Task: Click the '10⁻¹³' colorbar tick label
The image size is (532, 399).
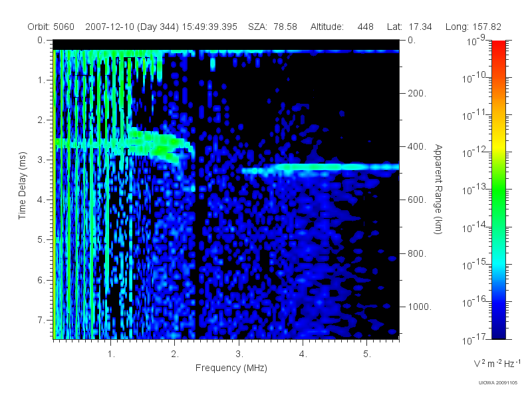Action: (475, 190)
